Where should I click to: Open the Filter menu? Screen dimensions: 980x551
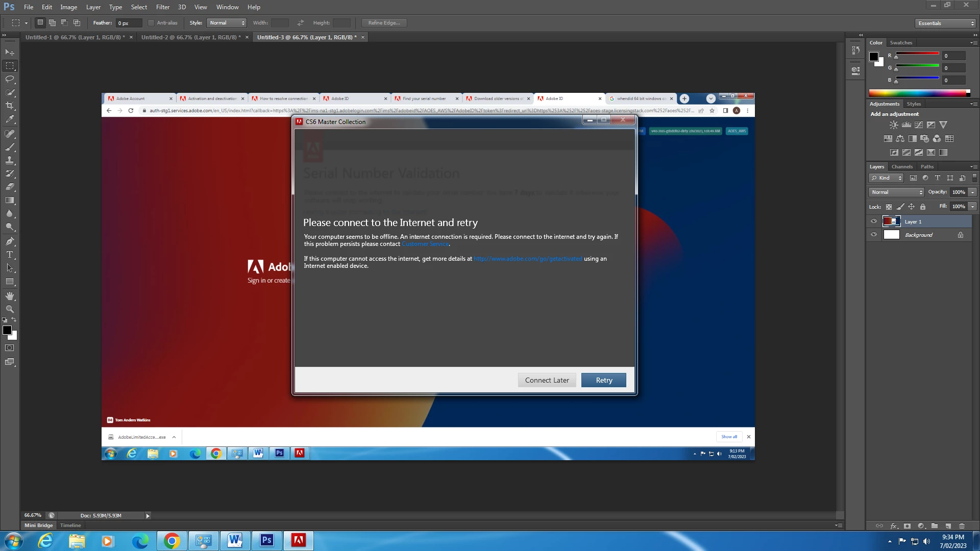(x=162, y=7)
